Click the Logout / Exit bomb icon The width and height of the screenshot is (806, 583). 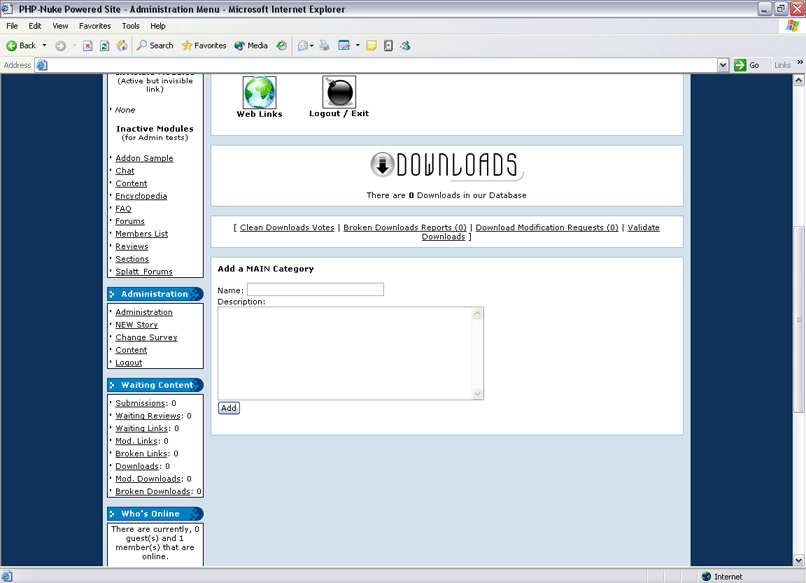click(x=339, y=92)
